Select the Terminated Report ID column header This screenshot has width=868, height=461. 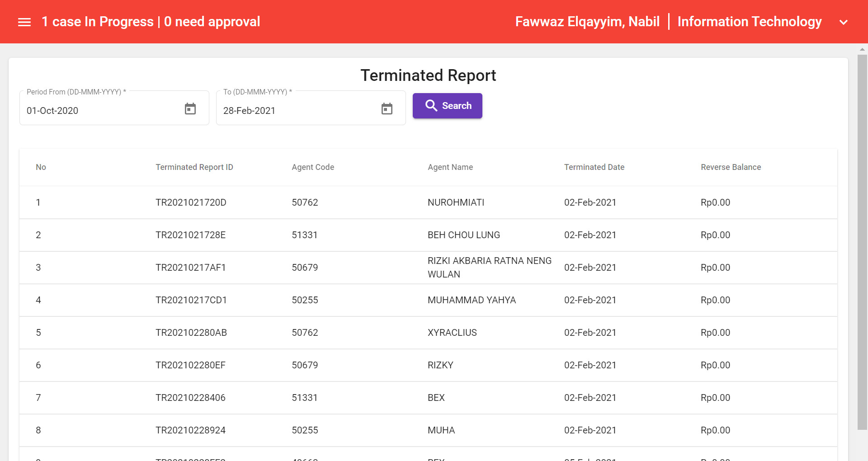click(194, 167)
